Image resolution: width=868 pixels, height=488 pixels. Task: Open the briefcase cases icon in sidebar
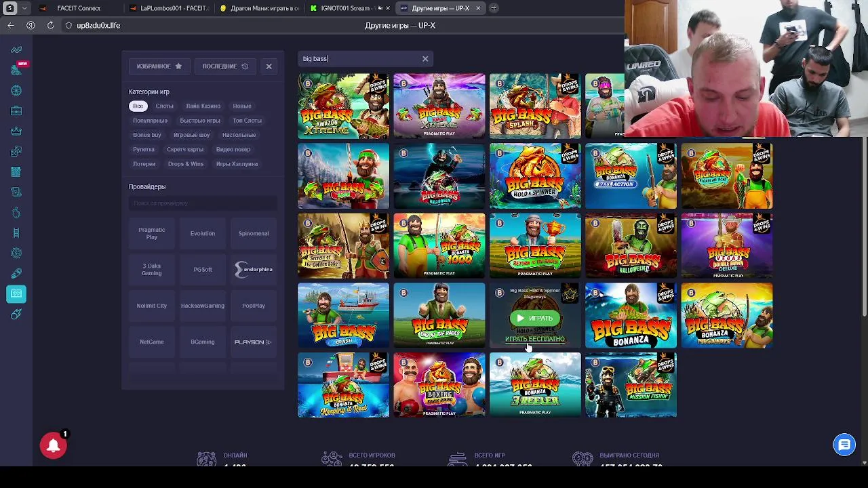16,110
